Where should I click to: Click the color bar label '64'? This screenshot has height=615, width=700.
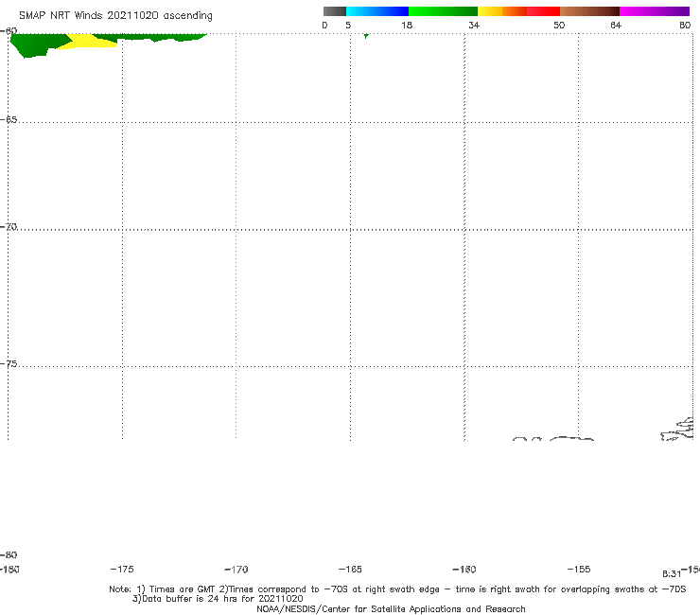(616, 25)
